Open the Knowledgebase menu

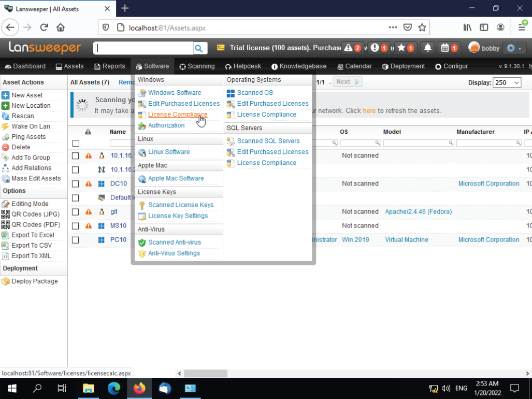pyautogui.click(x=299, y=66)
